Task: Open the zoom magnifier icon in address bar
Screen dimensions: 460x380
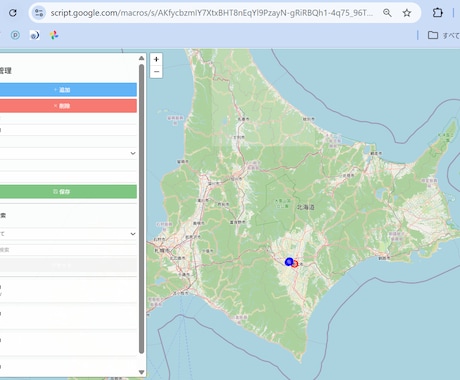Action: click(387, 13)
